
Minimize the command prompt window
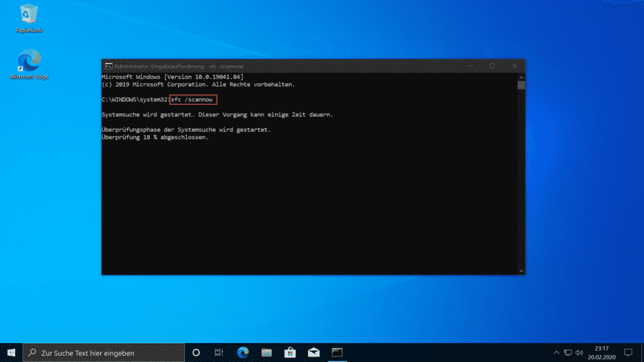[x=470, y=66]
